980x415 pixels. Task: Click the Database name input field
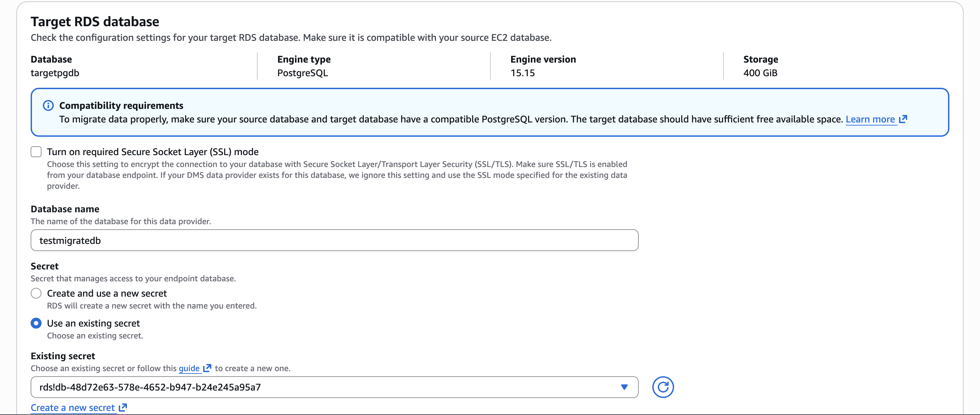click(x=334, y=240)
